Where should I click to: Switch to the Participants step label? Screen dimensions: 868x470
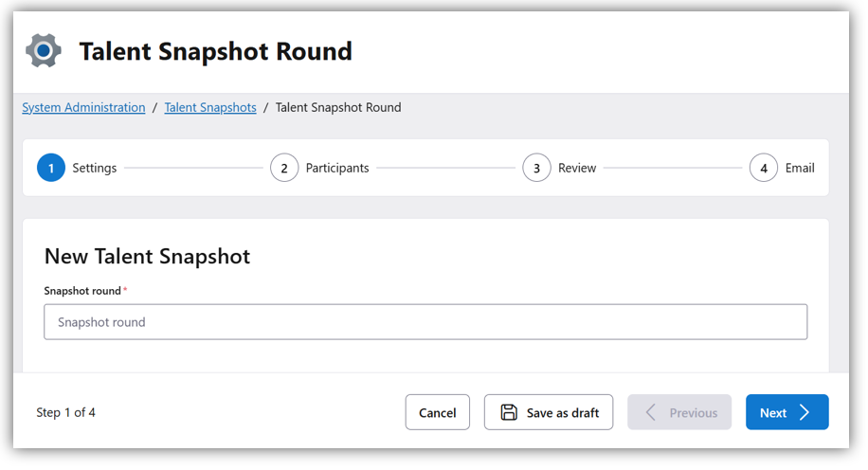click(x=337, y=168)
